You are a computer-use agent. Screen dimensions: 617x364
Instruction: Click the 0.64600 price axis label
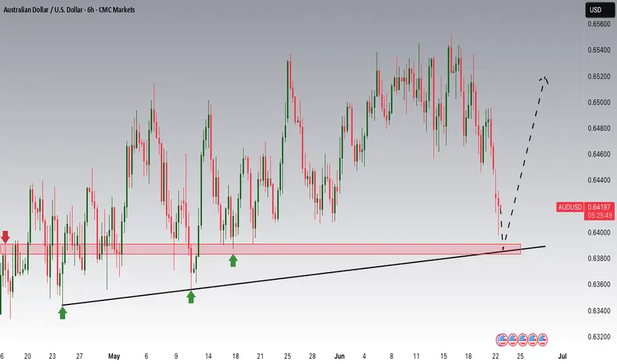(x=599, y=154)
